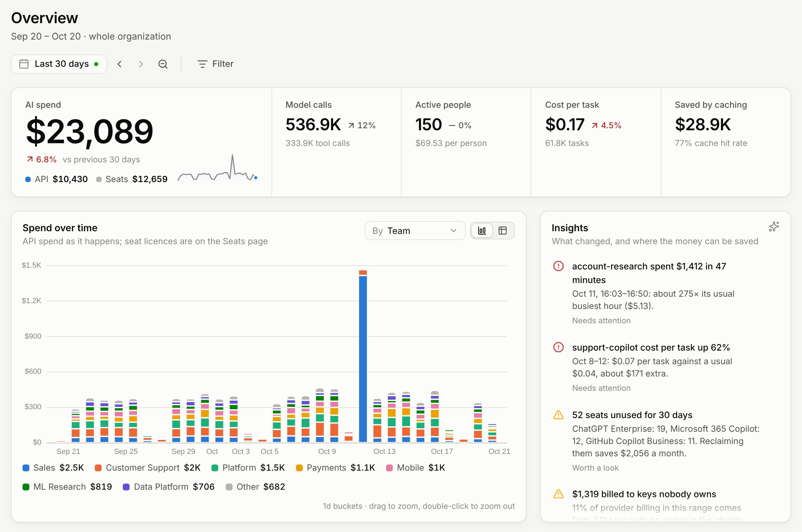Expand the By Team grouping dropdown
Screen dimensions: 802x532
coord(415,231)
